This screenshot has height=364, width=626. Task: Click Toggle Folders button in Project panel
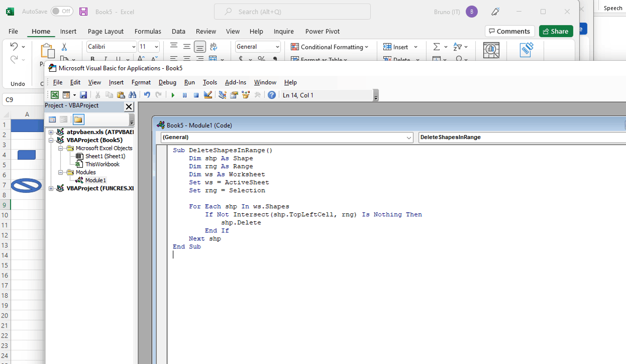click(x=78, y=120)
